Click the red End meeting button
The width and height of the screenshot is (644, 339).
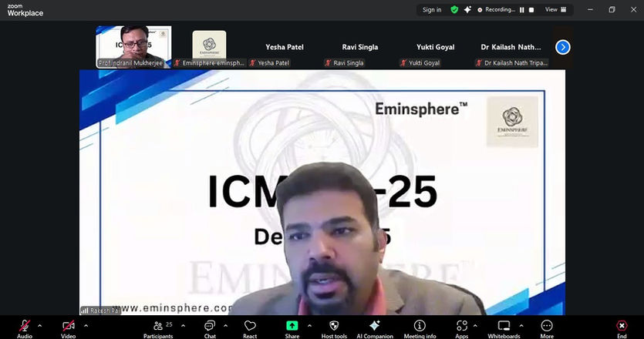tap(622, 329)
